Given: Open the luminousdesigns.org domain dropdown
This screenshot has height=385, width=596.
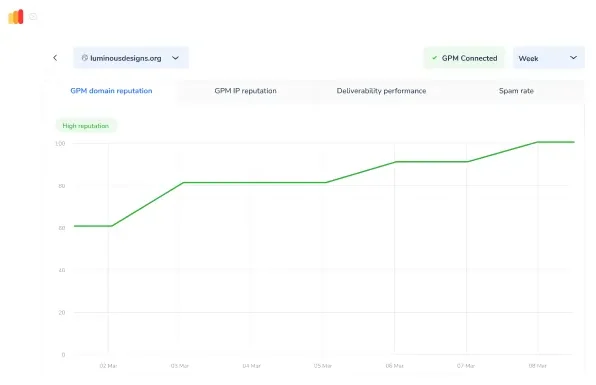Looking at the screenshot, I should click(x=131, y=58).
